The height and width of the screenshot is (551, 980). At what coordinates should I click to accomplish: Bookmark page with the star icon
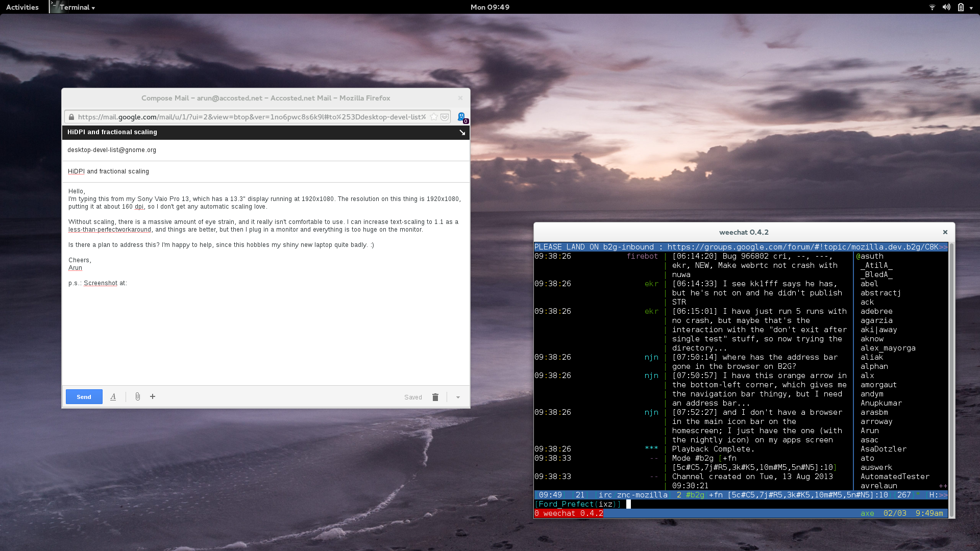[x=434, y=117]
